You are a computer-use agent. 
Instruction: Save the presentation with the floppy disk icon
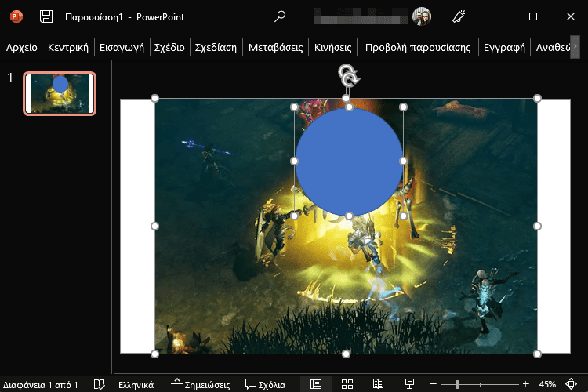[x=46, y=16]
